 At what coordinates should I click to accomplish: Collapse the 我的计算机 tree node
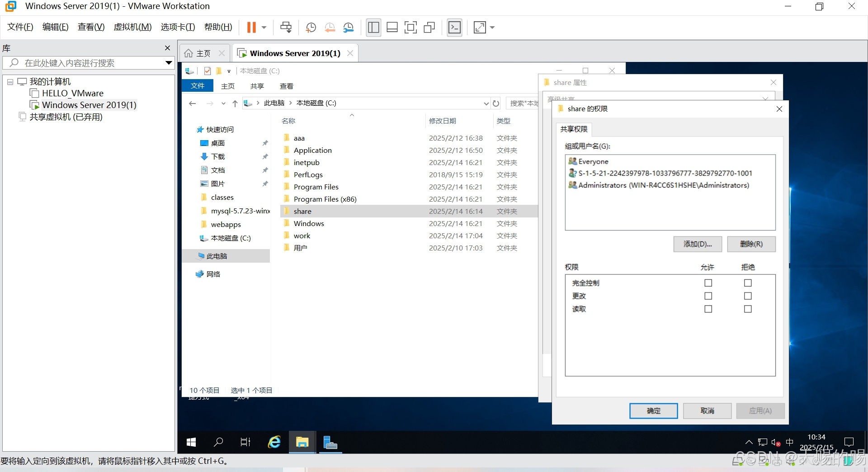point(10,82)
